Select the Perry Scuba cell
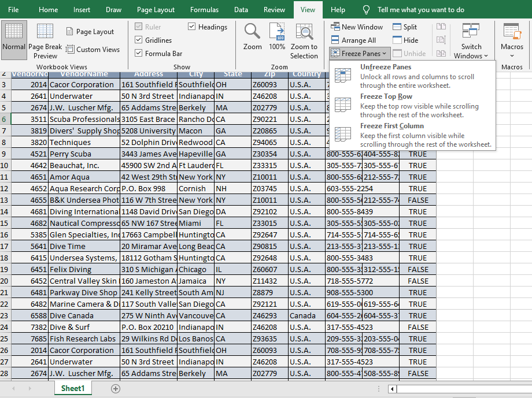The image size is (532, 398). 84,154
